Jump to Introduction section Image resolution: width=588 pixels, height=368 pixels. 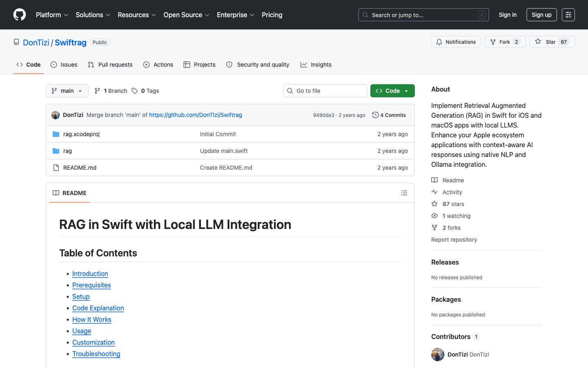coord(90,274)
